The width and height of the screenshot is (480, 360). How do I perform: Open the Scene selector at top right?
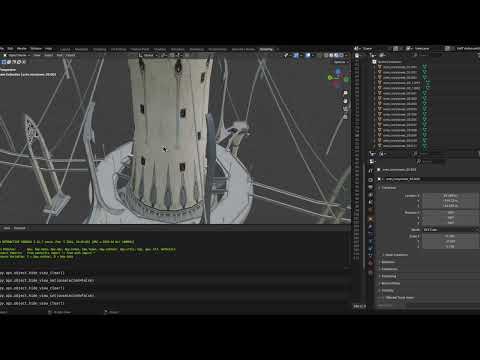pos(375,49)
